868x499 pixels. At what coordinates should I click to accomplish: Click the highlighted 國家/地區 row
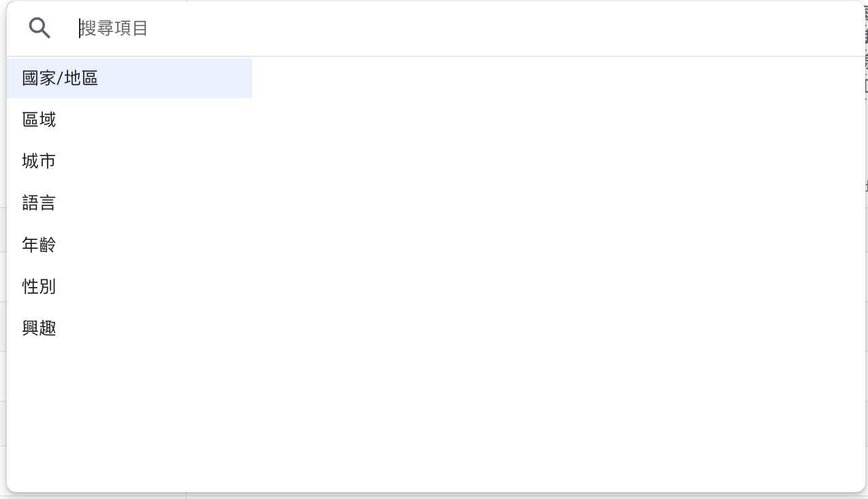[129, 78]
